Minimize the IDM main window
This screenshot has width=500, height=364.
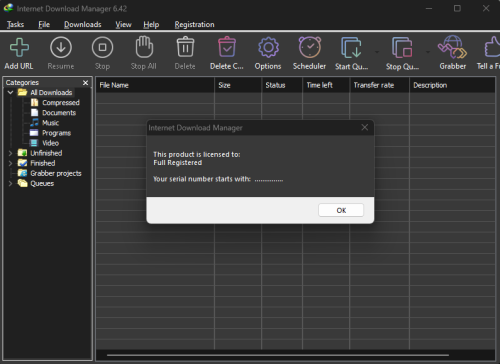(x=429, y=8)
